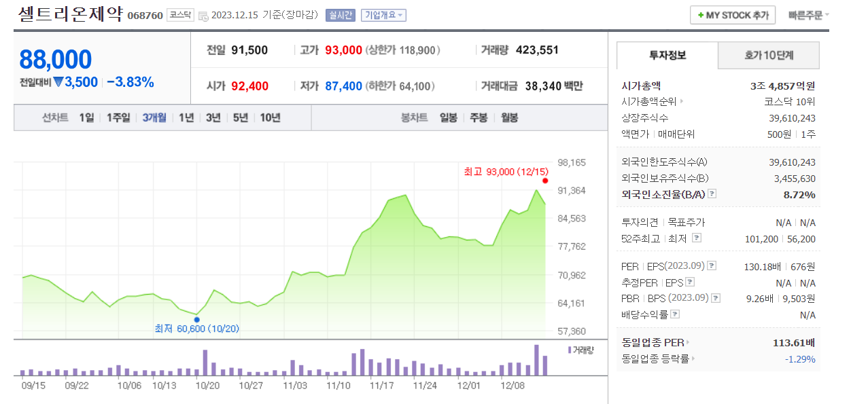Click the blue 최저 60,600 point on chart
Viewport: 868px width, 404px height.
pyautogui.click(x=196, y=319)
